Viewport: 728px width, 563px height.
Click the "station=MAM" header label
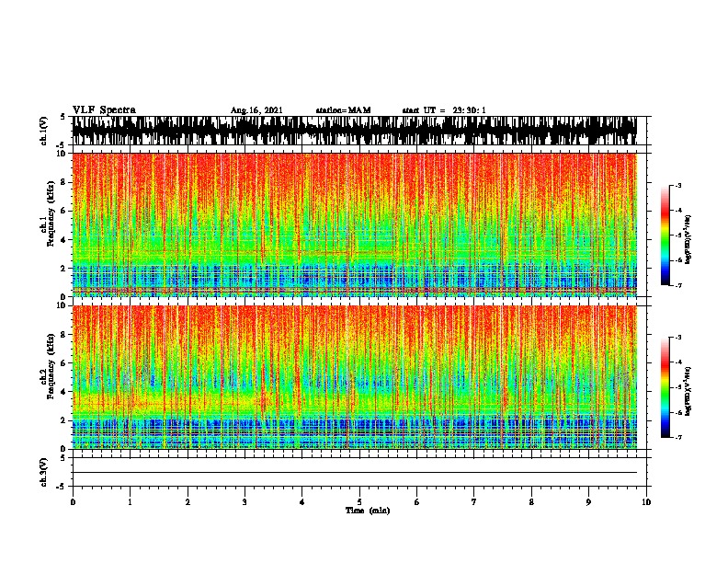(x=343, y=110)
